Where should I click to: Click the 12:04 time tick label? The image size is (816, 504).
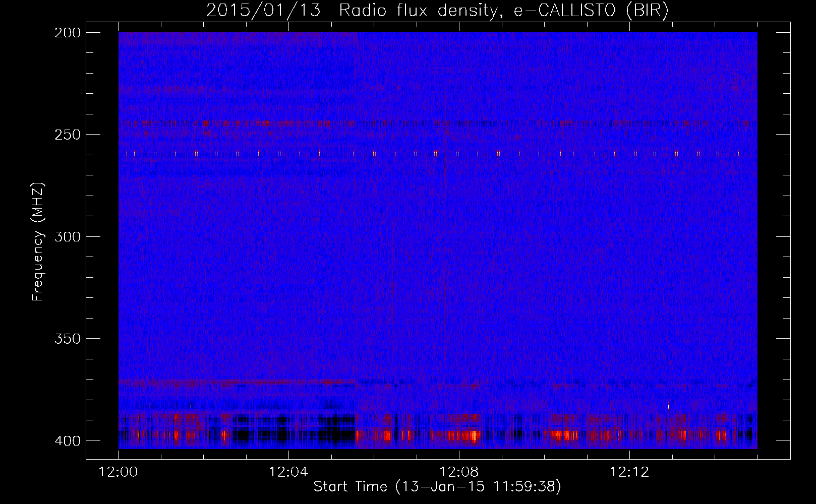pos(288,472)
